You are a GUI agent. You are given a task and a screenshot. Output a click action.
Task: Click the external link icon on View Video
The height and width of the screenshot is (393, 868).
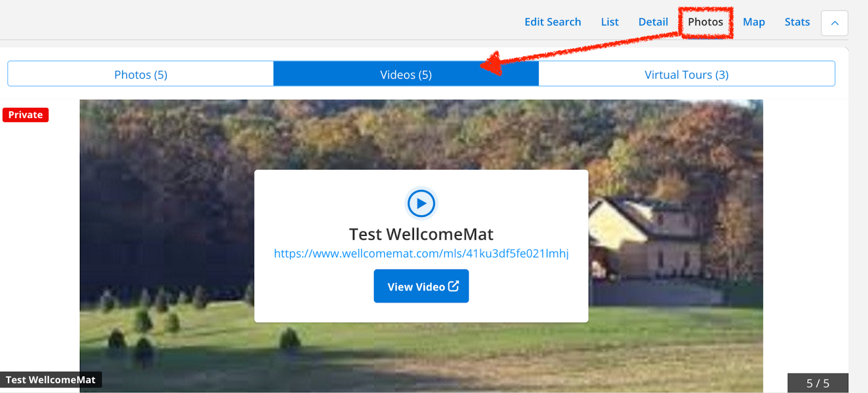point(454,286)
